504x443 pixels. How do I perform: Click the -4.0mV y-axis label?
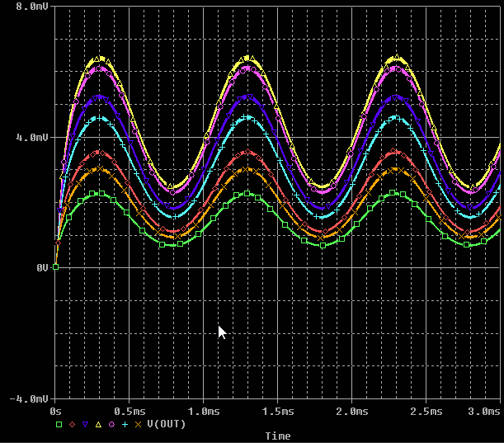pos(29,398)
